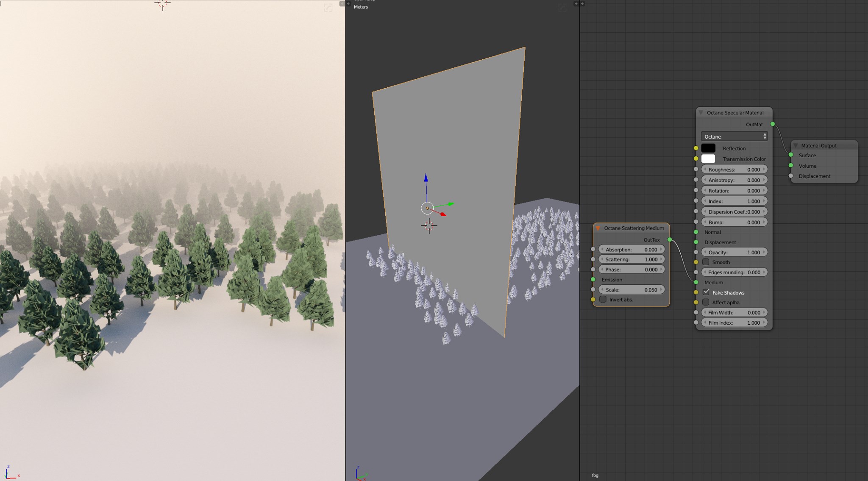Enable the Invert abs. checkbox
Image resolution: width=868 pixels, height=481 pixels.
click(x=603, y=299)
